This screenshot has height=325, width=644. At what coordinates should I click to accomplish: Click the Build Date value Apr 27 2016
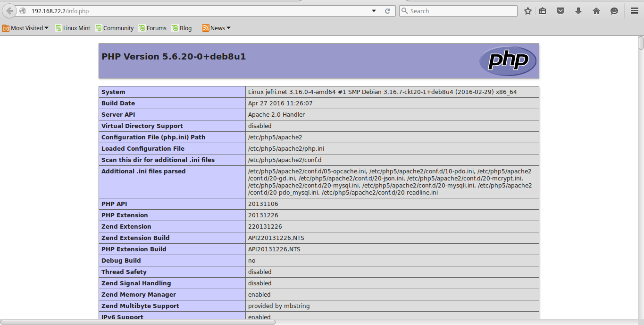click(280, 103)
